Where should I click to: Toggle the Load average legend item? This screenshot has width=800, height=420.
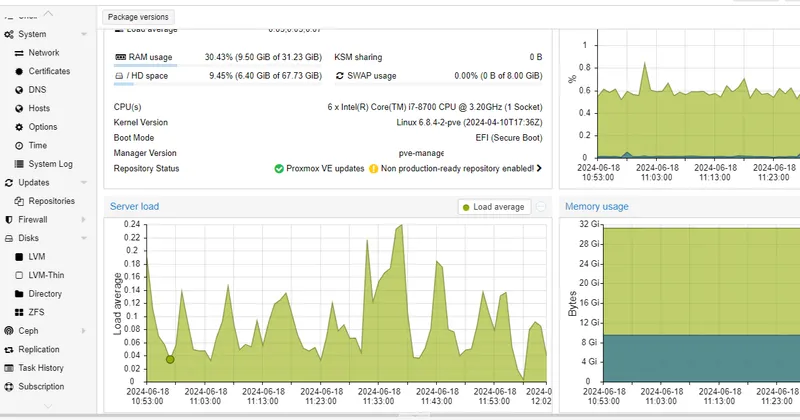coord(494,207)
